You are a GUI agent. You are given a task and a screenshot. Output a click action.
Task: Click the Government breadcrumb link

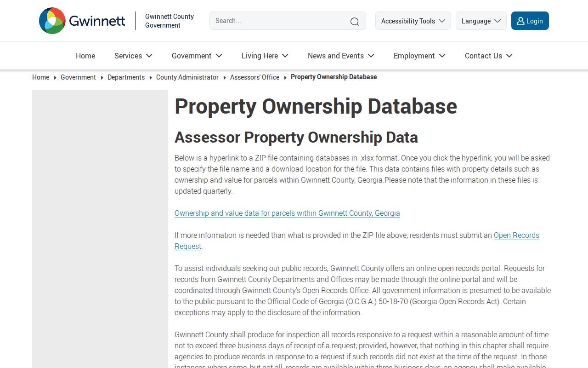(78, 77)
